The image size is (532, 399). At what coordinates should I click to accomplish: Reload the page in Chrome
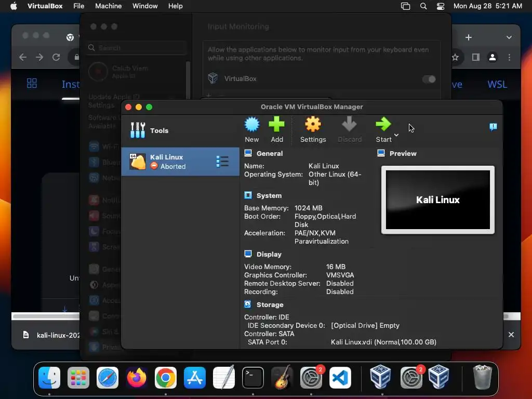tap(56, 57)
